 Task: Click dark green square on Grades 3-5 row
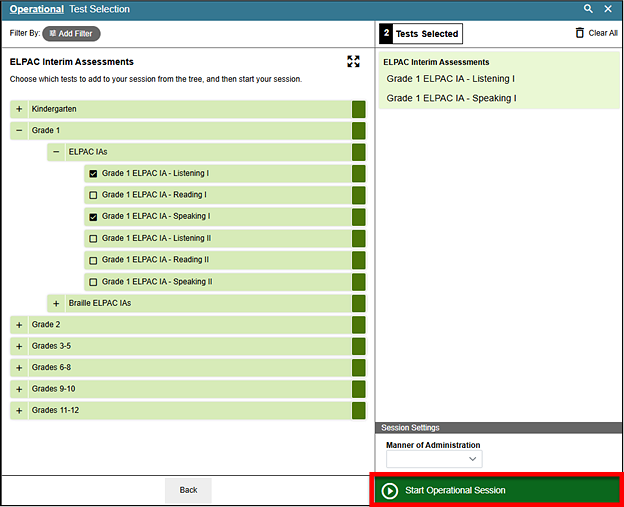coord(359,346)
